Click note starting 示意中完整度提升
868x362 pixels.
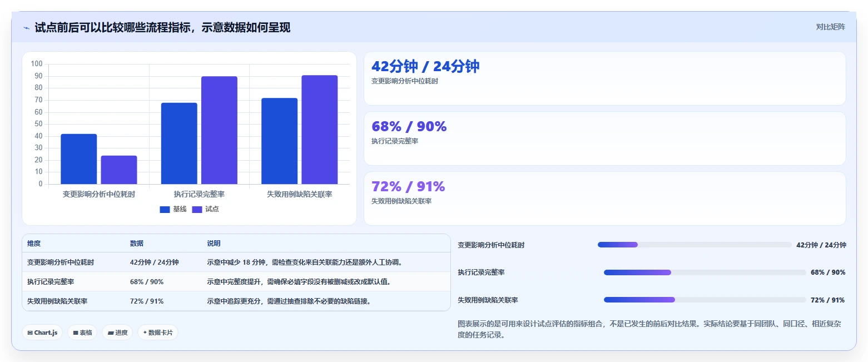[x=299, y=282]
